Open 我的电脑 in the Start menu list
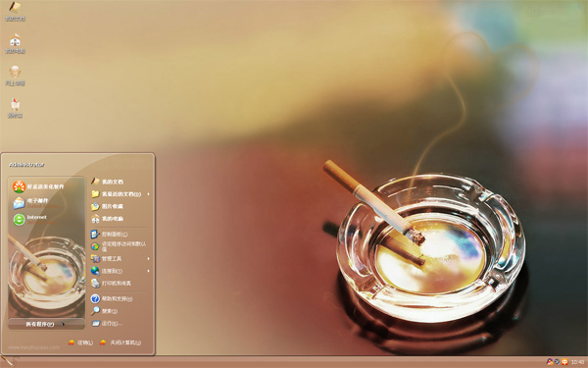Image resolution: width=588 pixels, height=368 pixels. 107,219
